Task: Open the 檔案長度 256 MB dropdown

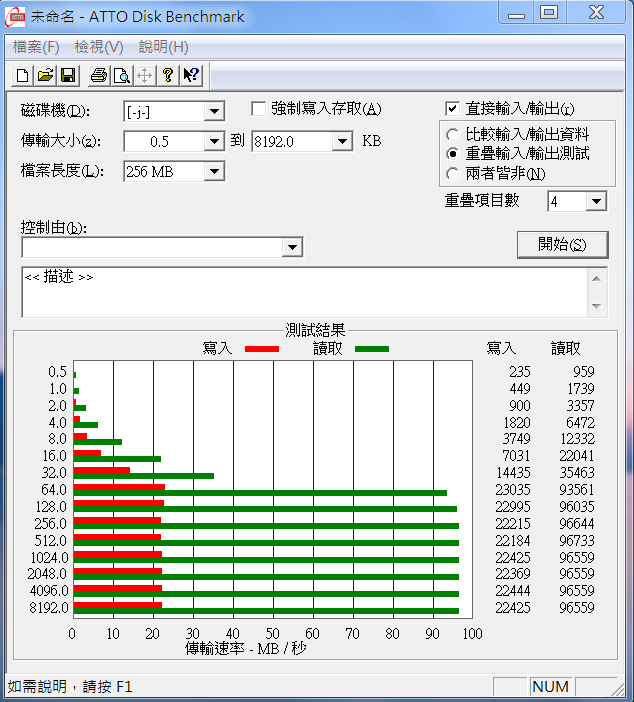Action: point(214,171)
